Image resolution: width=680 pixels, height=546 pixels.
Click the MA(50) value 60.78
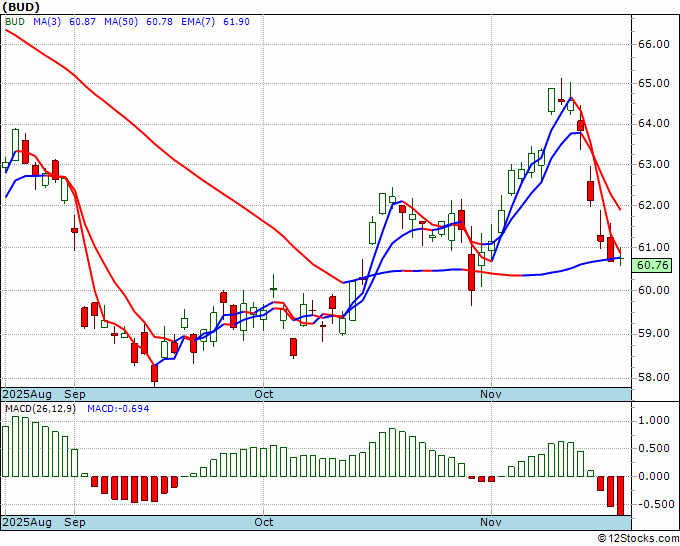[x=159, y=22]
